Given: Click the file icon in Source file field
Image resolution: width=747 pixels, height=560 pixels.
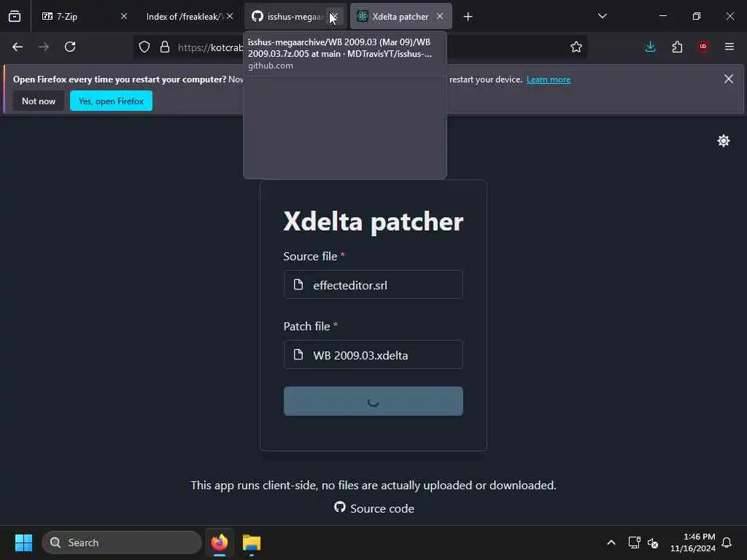Looking at the screenshot, I should click(x=298, y=285).
